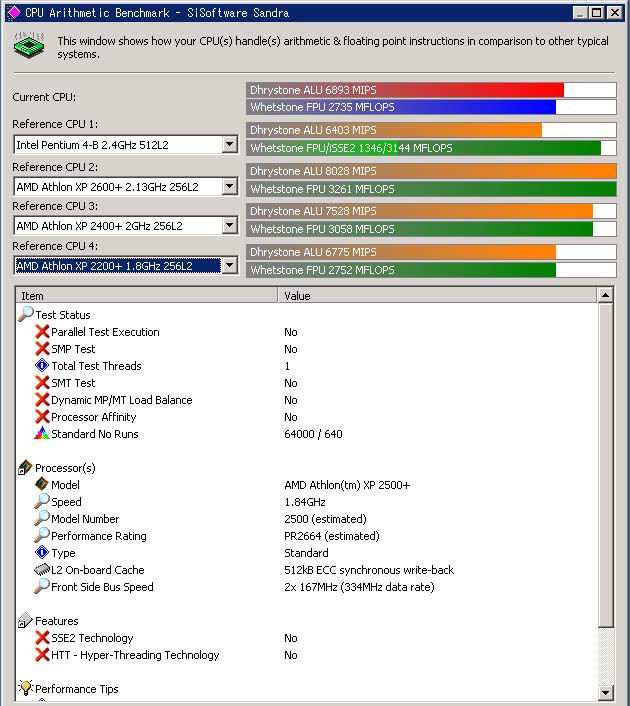
Task: Click the red X icon next to Parallel Test Execution
Action: click(x=42, y=332)
